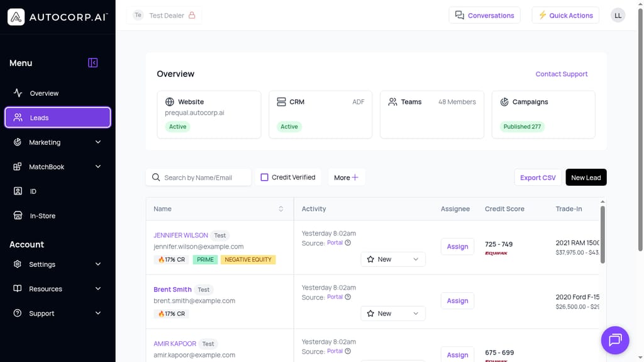Click the Teams people icon
The image size is (644, 362).
point(392,101)
